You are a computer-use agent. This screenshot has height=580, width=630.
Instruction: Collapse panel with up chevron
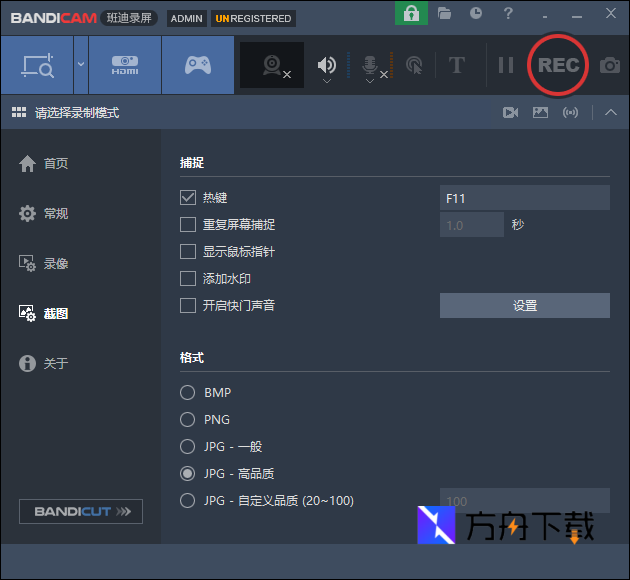pos(611,112)
